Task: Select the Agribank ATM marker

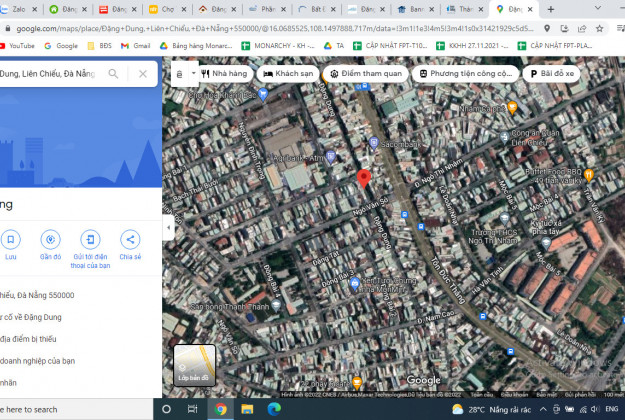Action: tap(330, 157)
